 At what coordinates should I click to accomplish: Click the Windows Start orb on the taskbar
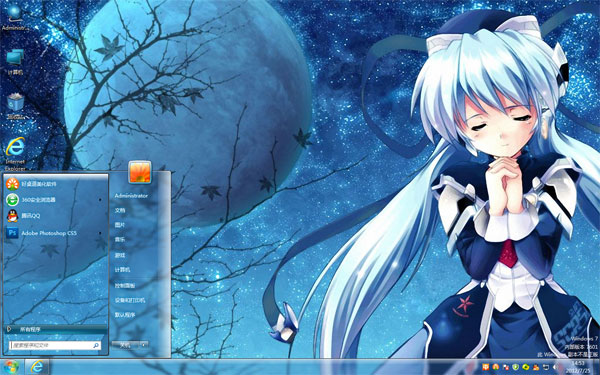pos(11,367)
